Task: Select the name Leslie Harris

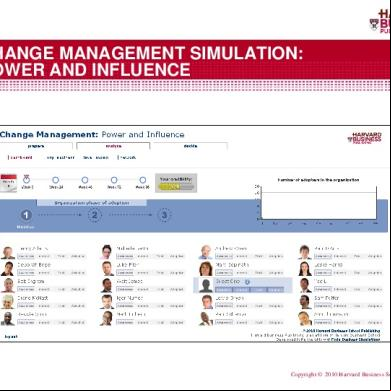Action: pos(328,265)
